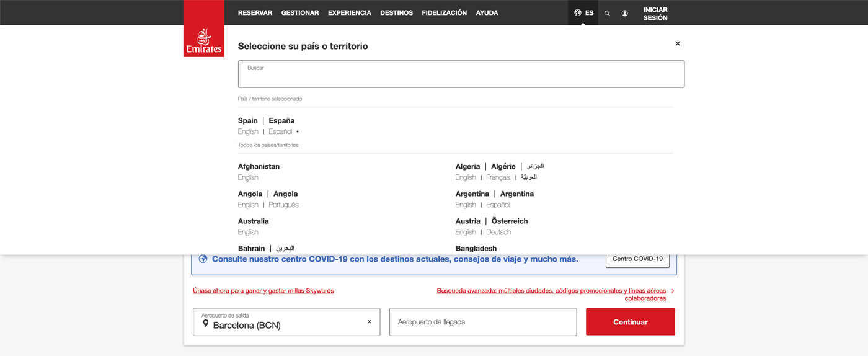Click the COVID-19 globe info icon
Screen dimensions: 868x356
pyautogui.click(x=203, y=259)
